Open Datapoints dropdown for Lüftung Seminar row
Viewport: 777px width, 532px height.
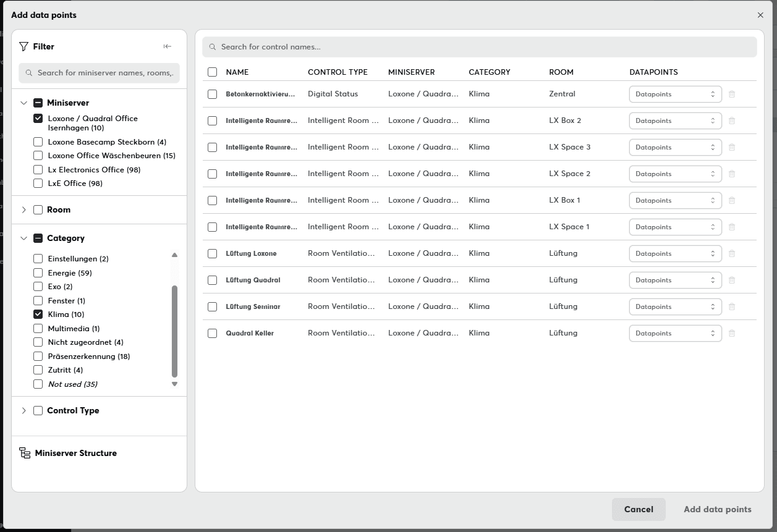tap(675, 306)
